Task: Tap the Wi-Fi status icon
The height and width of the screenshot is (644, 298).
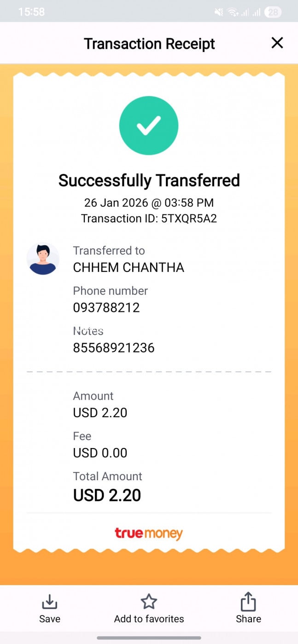Action: 233,12
